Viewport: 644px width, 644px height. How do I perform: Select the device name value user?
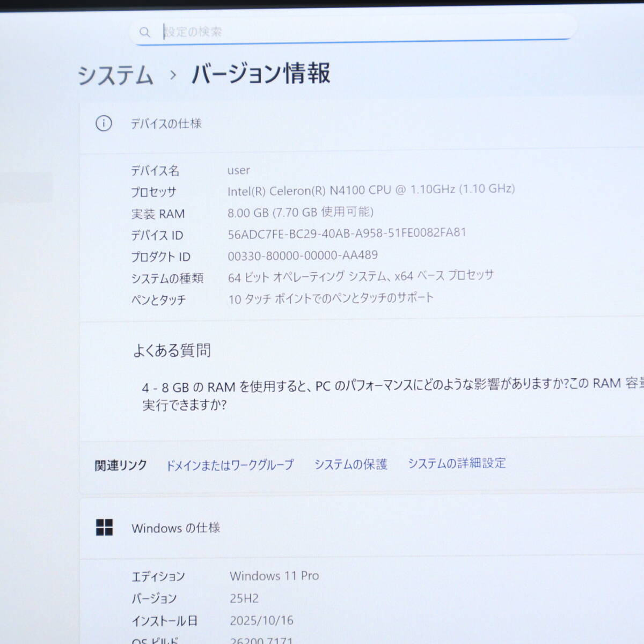238,170
